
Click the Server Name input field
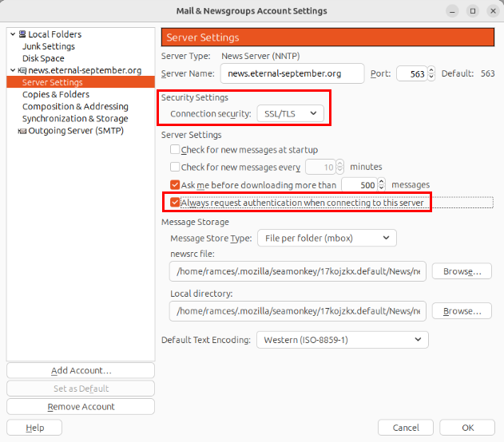[x=292, y=73]
